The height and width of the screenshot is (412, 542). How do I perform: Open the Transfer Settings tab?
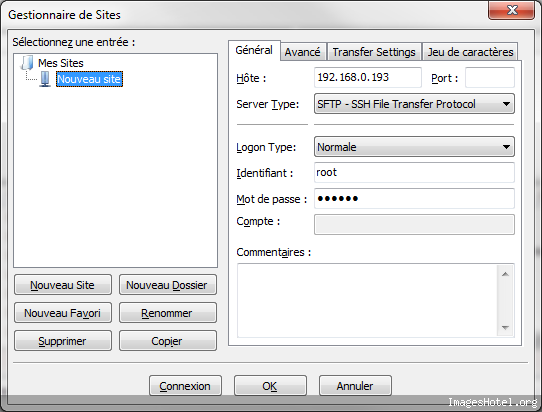point(374,52)
